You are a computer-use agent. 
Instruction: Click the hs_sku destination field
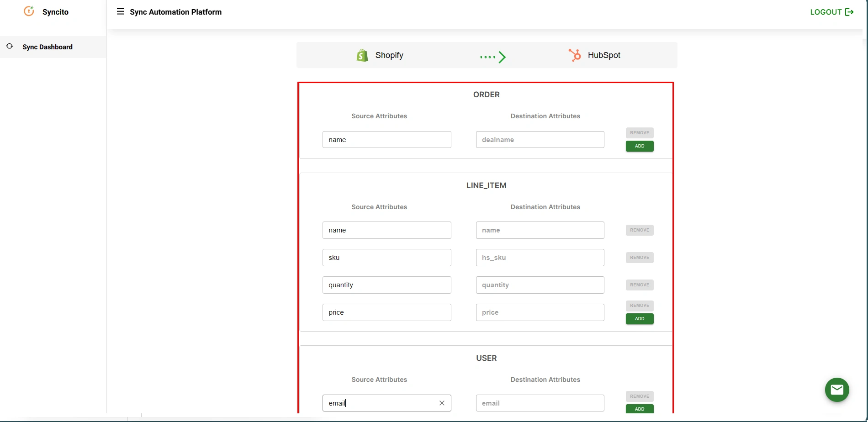540,257
